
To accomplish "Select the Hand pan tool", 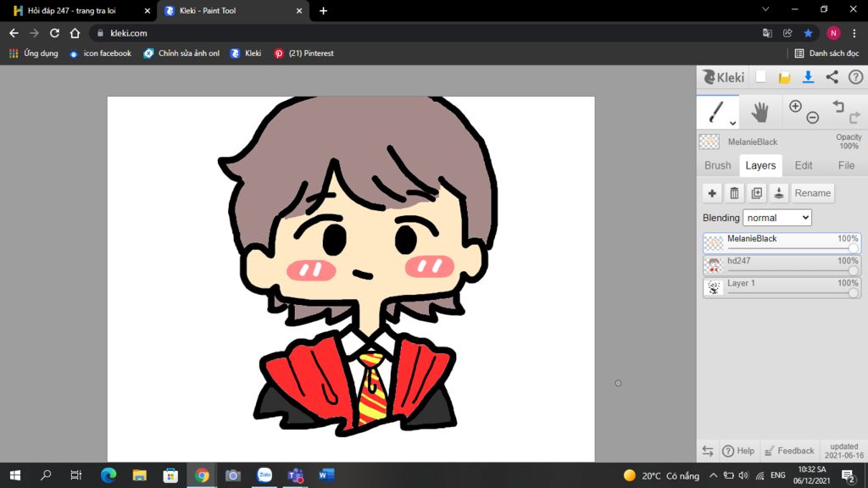I will click(x=760, y=112).
